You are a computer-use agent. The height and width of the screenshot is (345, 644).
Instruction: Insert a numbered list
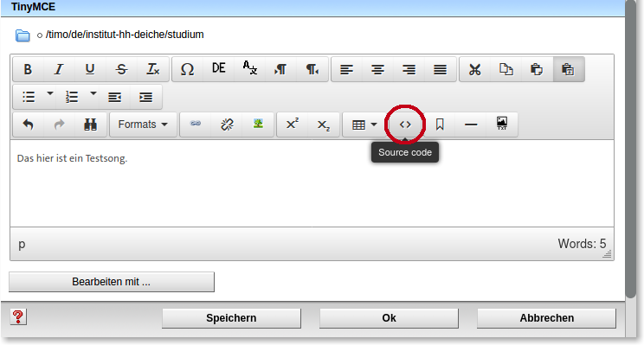[x=72, y=97]
